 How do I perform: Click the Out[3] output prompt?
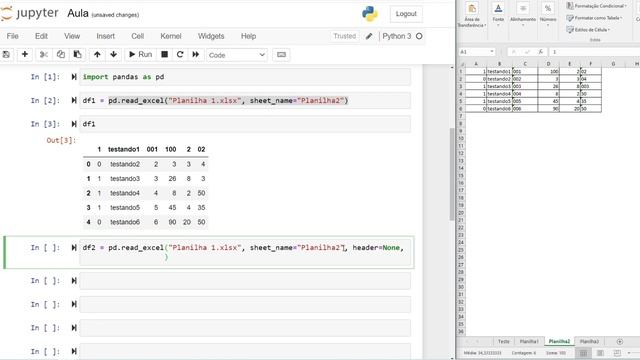[61, 140]
